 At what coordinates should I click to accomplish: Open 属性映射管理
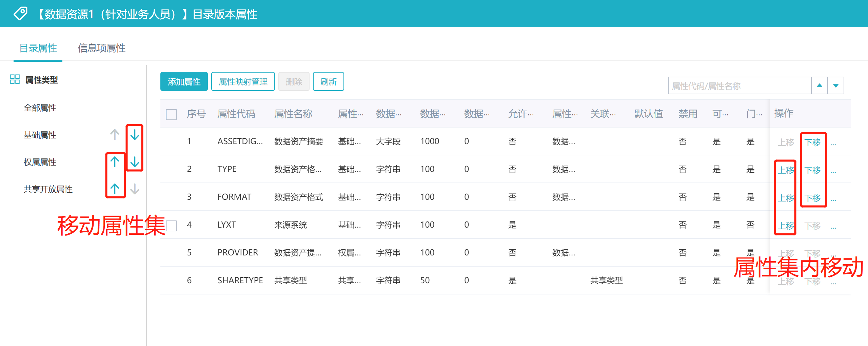pyautogui.click(x=243, y=81)
